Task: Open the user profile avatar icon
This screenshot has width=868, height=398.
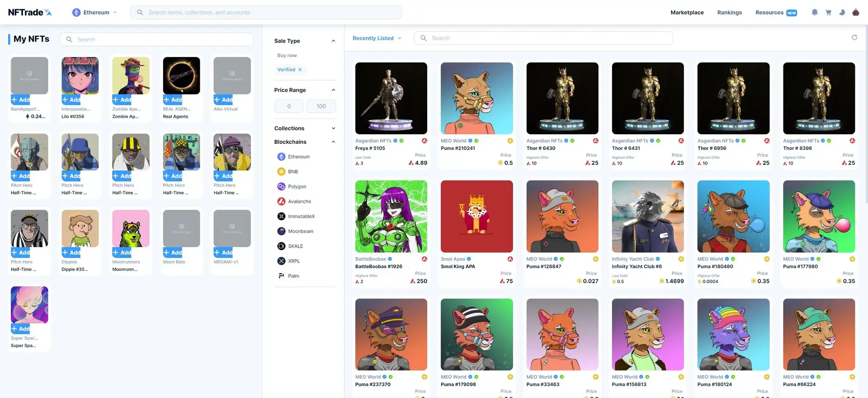Action: click(855, 13)
